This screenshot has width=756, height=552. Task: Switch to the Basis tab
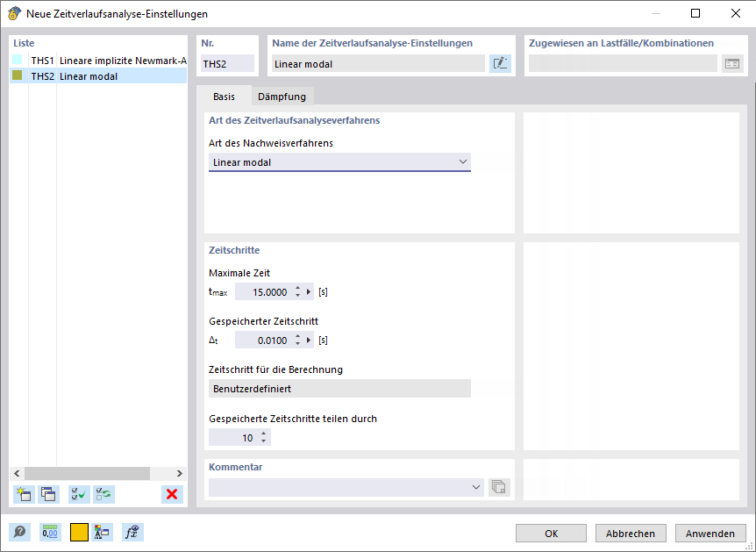click(x=224, y=97)
